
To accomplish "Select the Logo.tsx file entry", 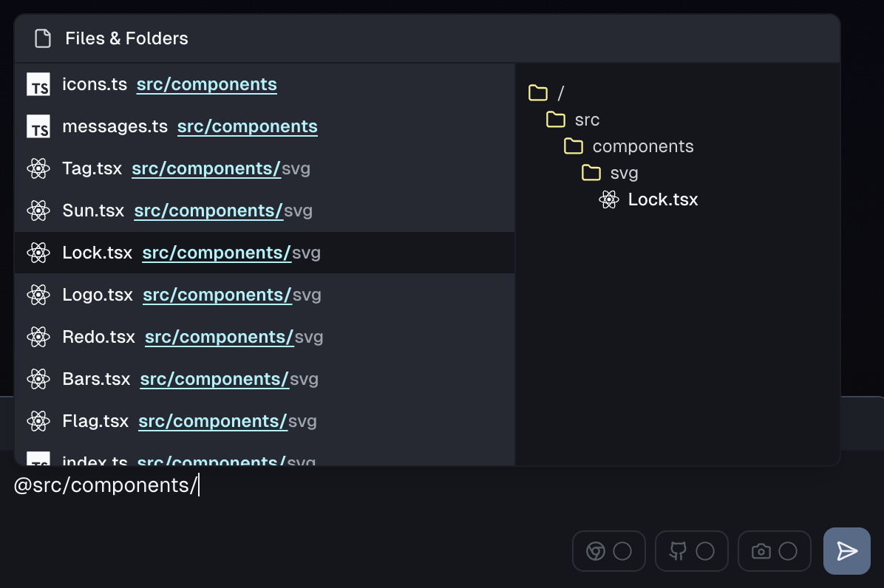I will [x=98, y=295].
